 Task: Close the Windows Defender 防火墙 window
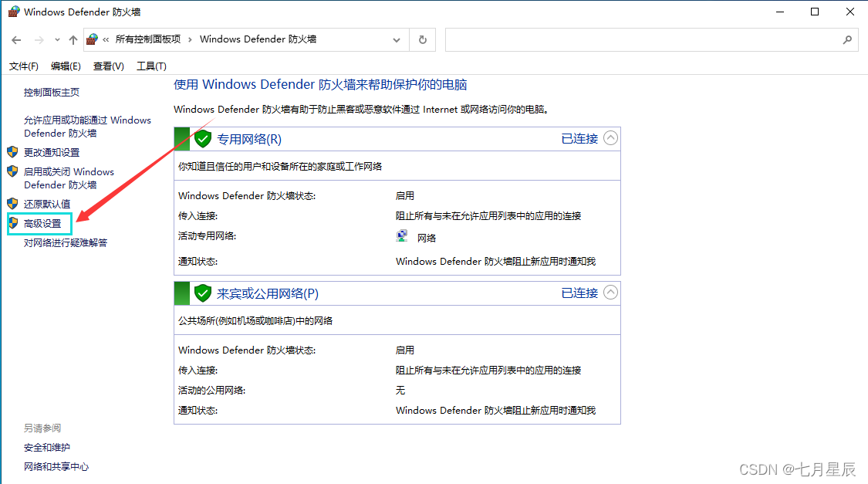(x=850, y=12)
